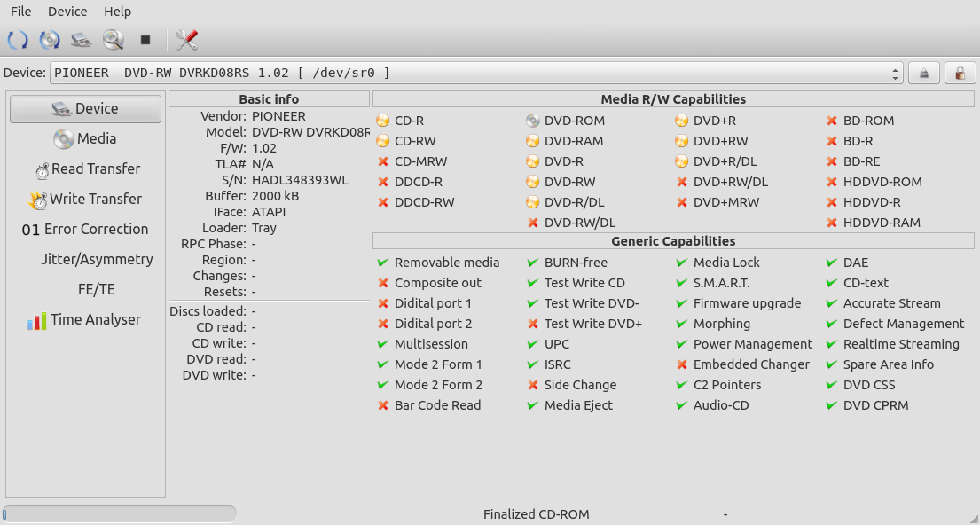Click the red X beside BD-ROM

click(x=831, y=121)
